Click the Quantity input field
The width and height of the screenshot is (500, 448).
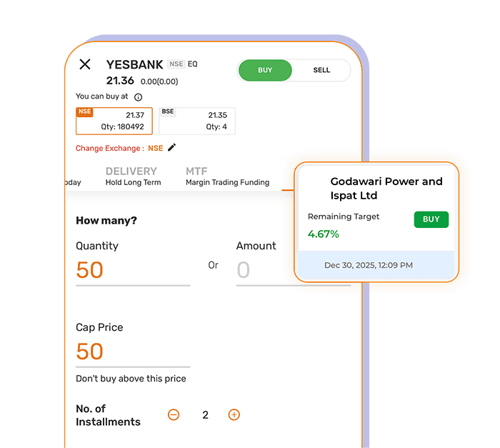(132, 270)
